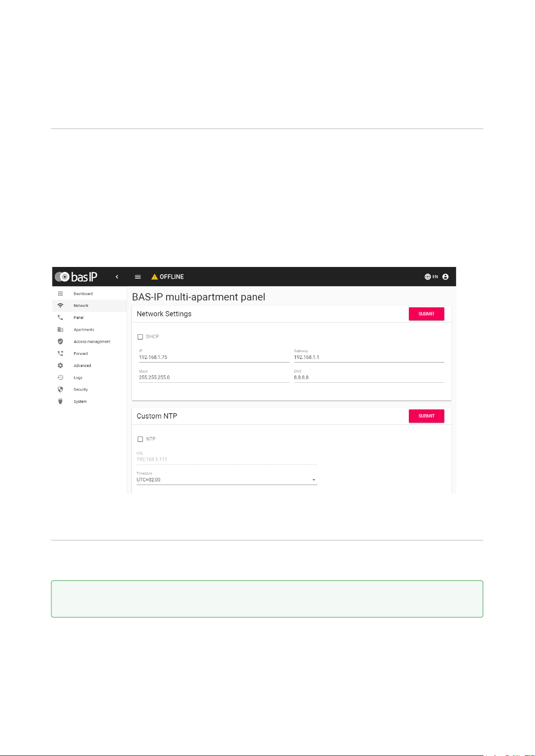535x756 pixels.
Task: Open Apartments building icon
Action: pyautogui.click(x=60, y=330)
